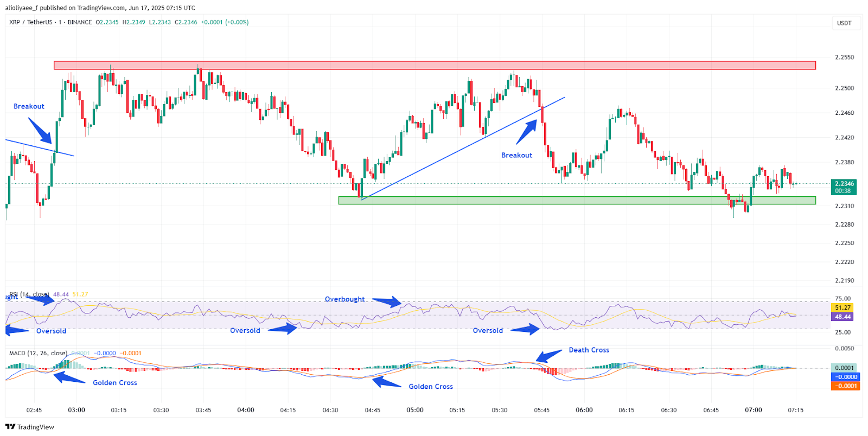Click the close value C2.2346

coord(186,22)
